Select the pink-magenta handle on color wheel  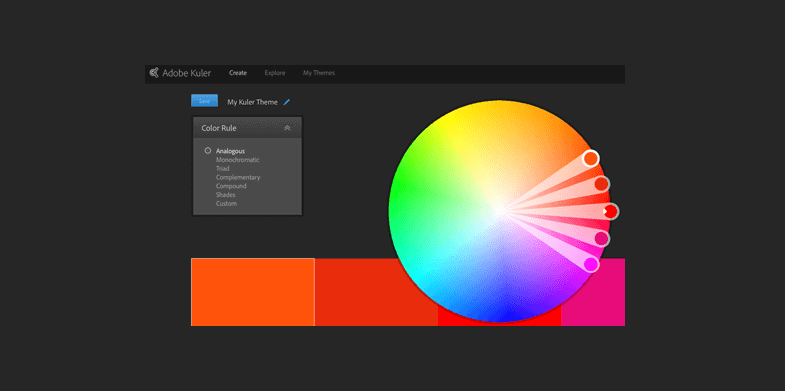[x=601, y=239]
